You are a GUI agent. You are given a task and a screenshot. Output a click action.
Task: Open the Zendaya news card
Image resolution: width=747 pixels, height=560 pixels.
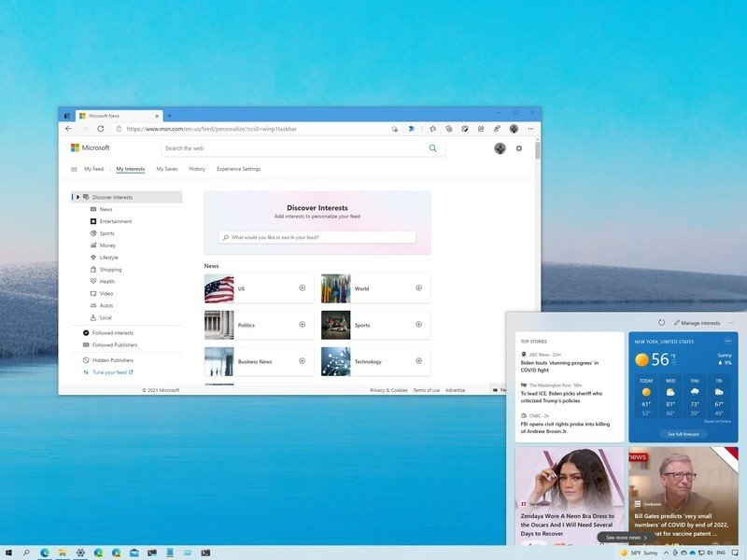570,496
